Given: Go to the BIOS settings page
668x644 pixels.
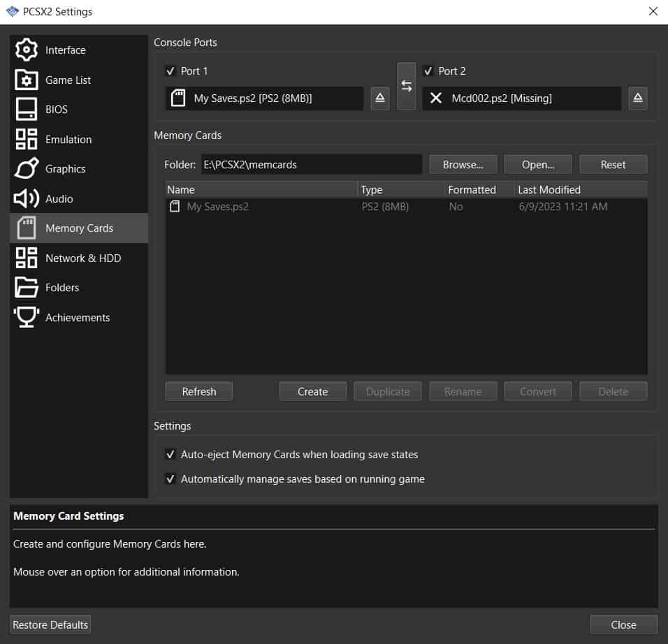Looking at the screenshot, I should 79,110.
